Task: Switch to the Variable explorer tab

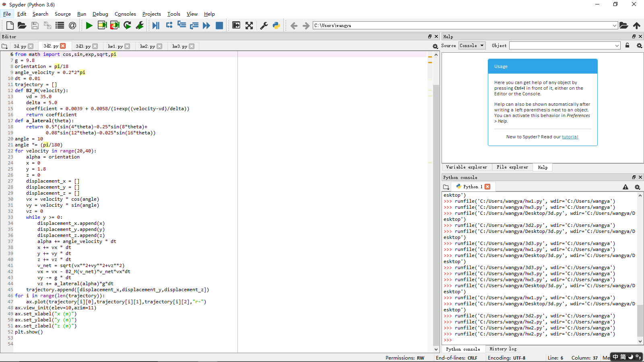Action: point(466,167)
